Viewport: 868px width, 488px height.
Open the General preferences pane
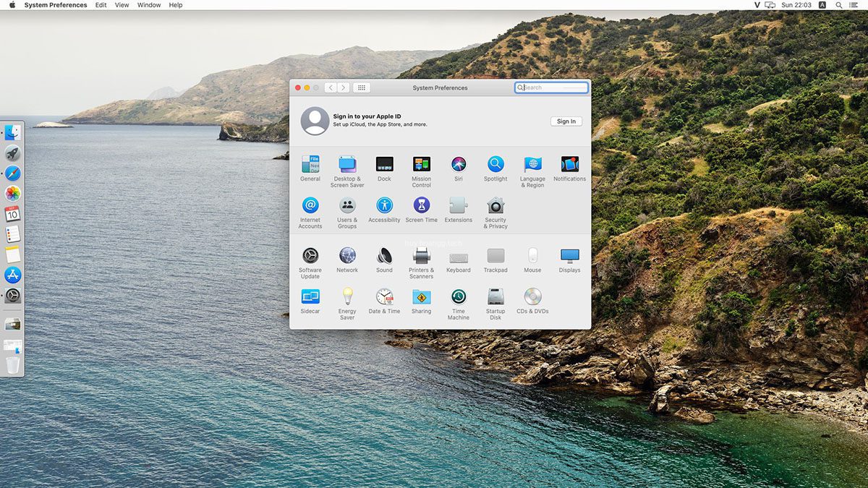[x=310, y=168]
